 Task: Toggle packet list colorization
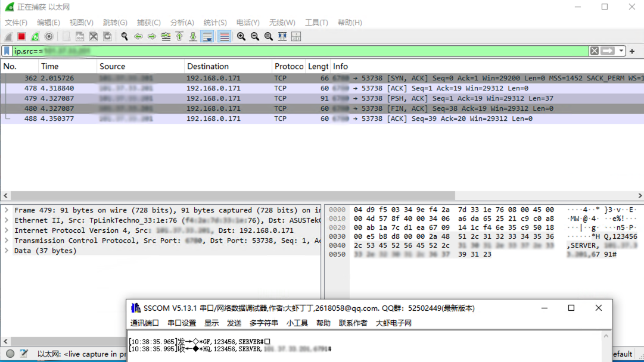[224, 36]
